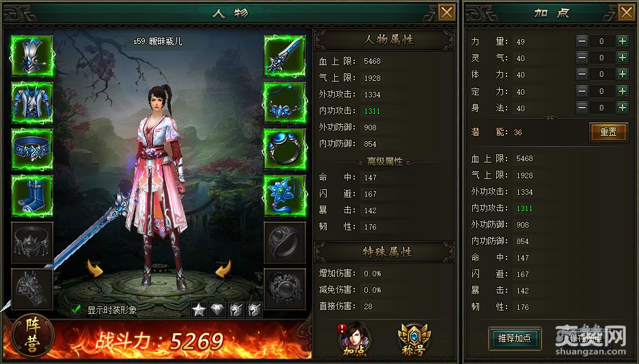Open the sword weapon slot

(x=285, y=56)
